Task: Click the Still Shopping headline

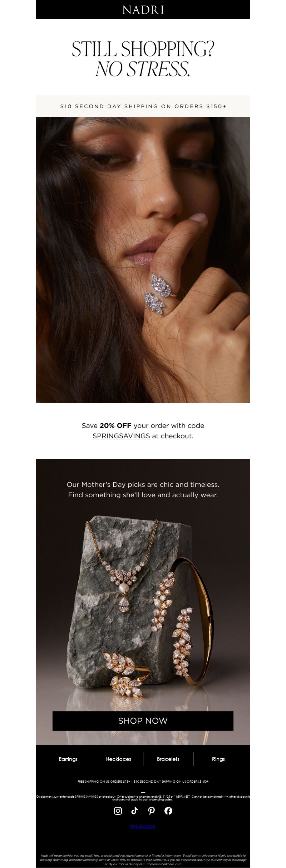Action: [x=143, y=59]
